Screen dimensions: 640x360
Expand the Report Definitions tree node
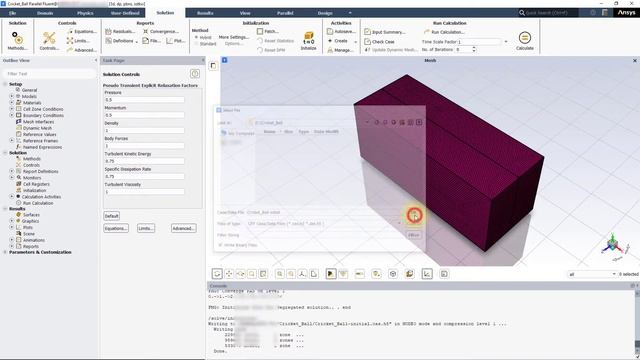(12, 171)
